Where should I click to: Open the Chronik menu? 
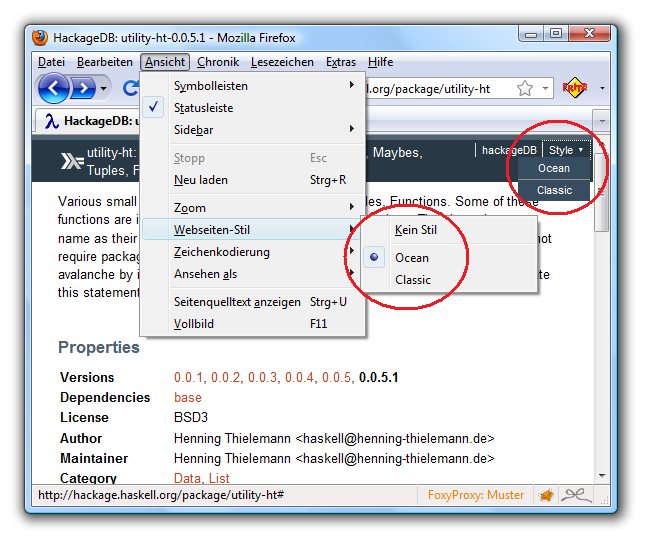point(218,62)
